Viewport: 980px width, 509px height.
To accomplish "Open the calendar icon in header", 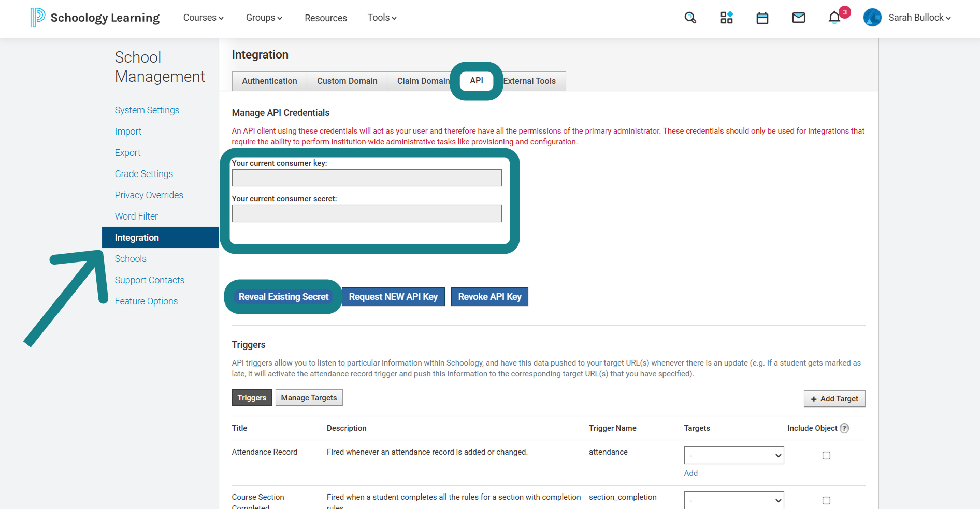I will (x=762, y=18).
